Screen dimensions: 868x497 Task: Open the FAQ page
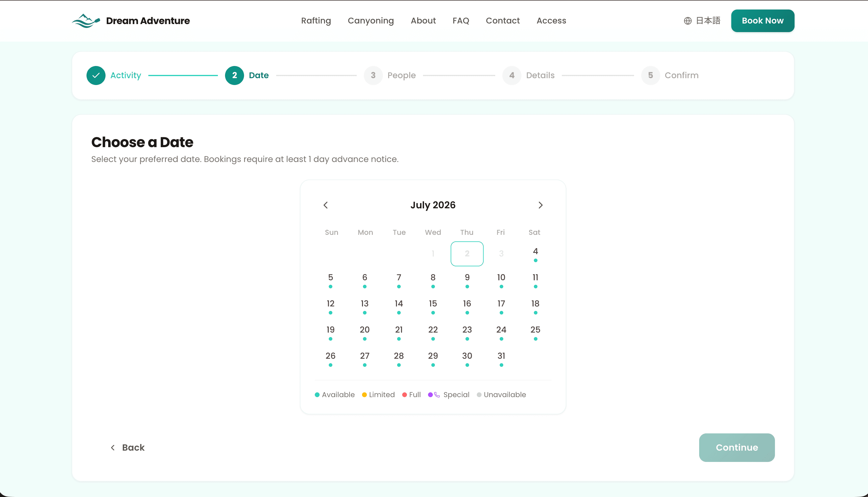click(461, 21)
